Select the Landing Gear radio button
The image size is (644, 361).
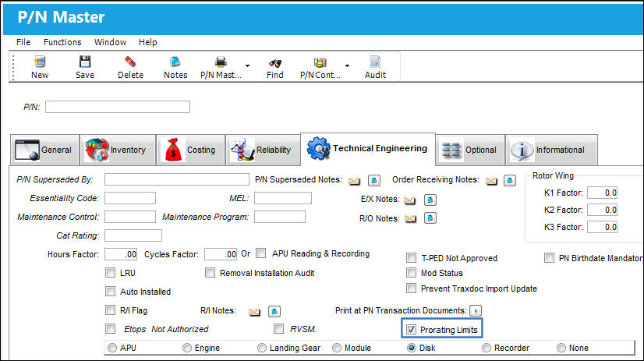262,348
